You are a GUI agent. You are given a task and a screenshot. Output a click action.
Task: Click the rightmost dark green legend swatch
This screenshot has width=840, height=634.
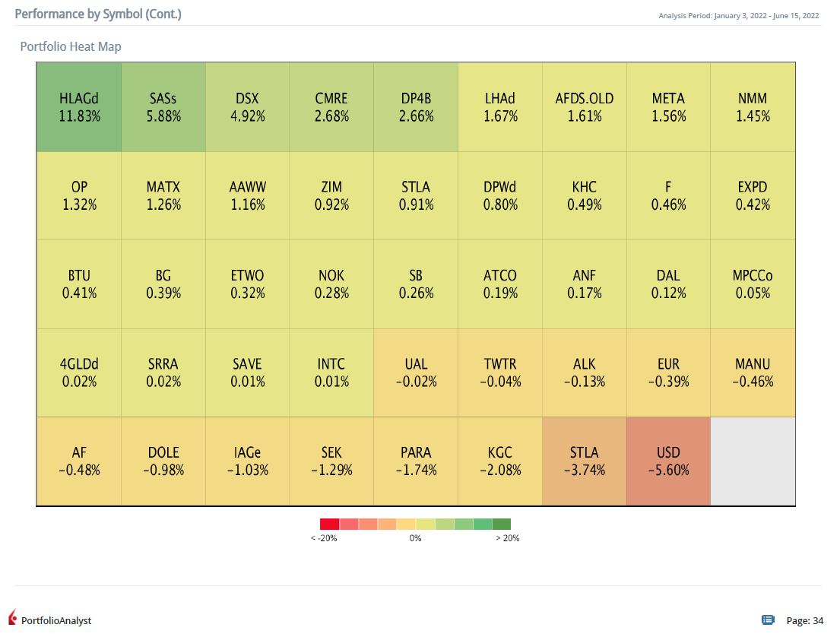click(502, 524)
